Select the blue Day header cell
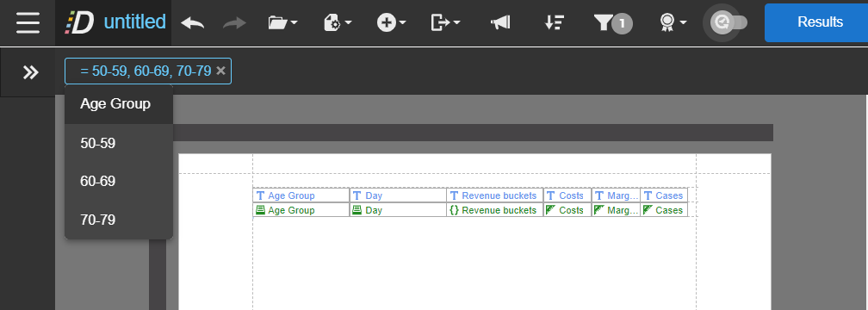868x310 pixels. [398, 195]
